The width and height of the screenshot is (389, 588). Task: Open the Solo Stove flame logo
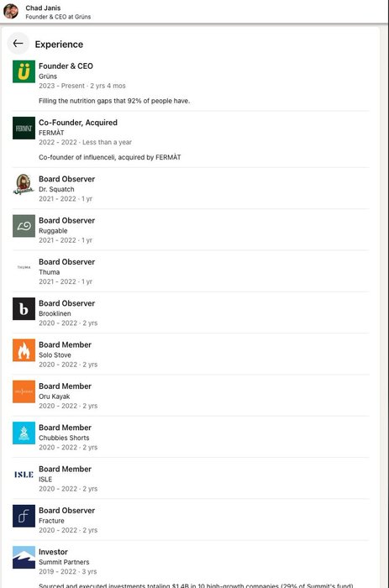pos(24,350)
